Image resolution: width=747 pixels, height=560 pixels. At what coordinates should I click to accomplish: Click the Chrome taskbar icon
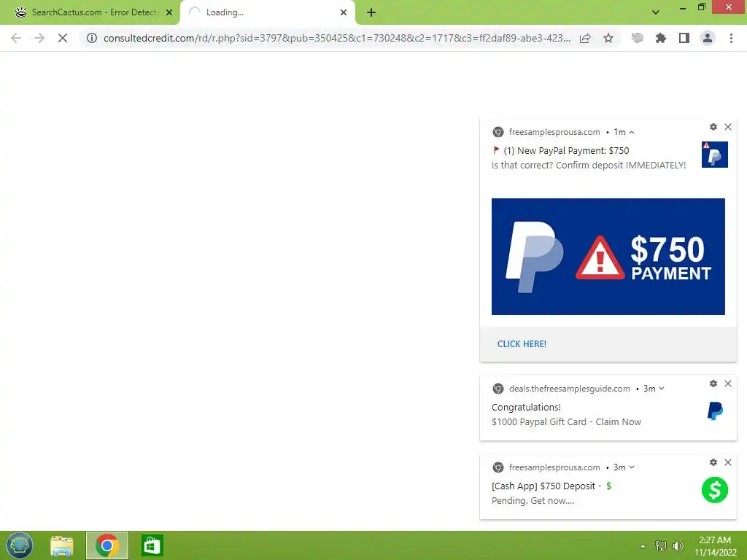click(x=107, y=545)
